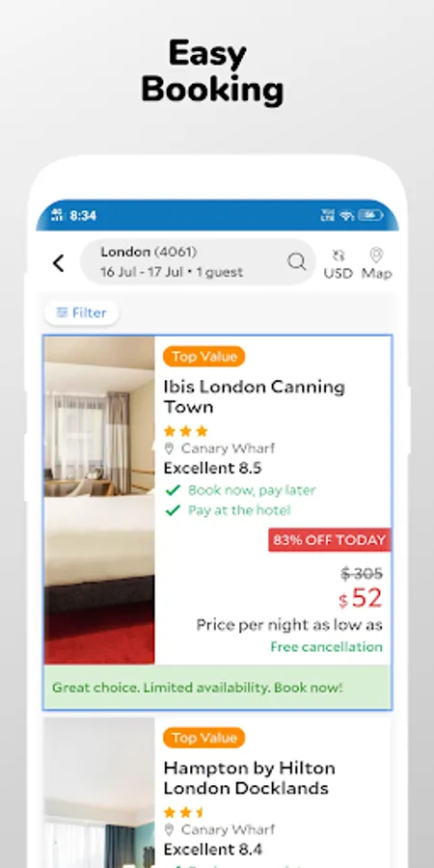The image size is (434, 868).
Task: Tap the 'Book now, pay later' checkmark
Action: coord(173,490)
